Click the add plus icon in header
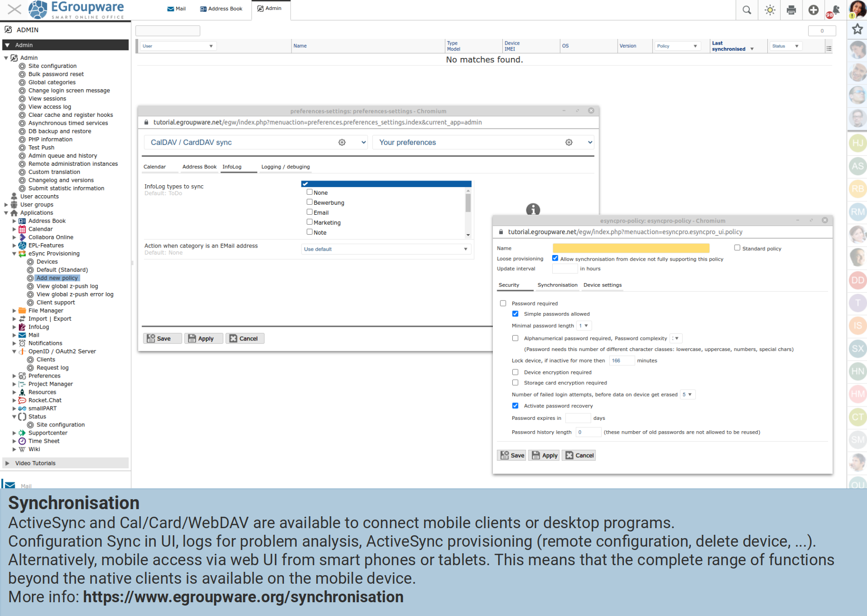The width and height of the screenshot is (867, 616). (x=813, y=10)
